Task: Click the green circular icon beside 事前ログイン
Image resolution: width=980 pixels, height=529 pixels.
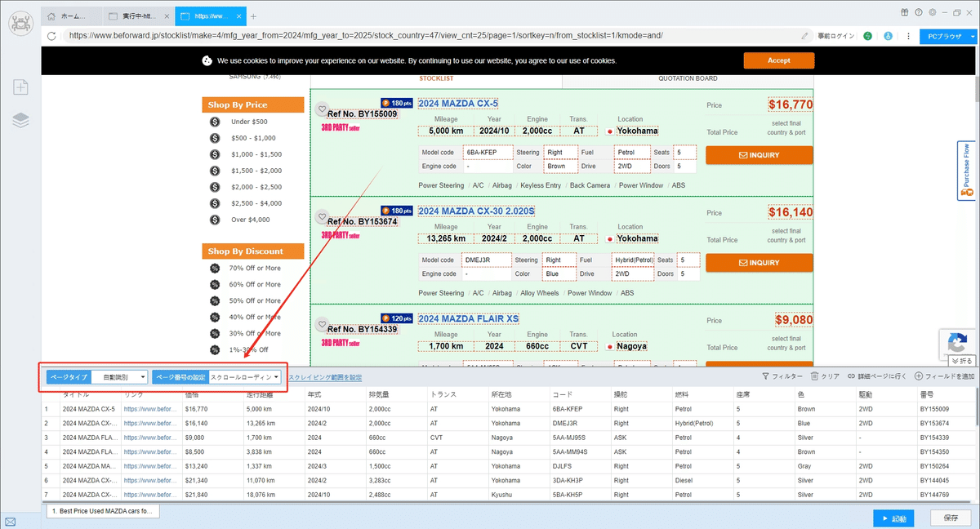Action: pyautogui.click(x=867, y=36)
